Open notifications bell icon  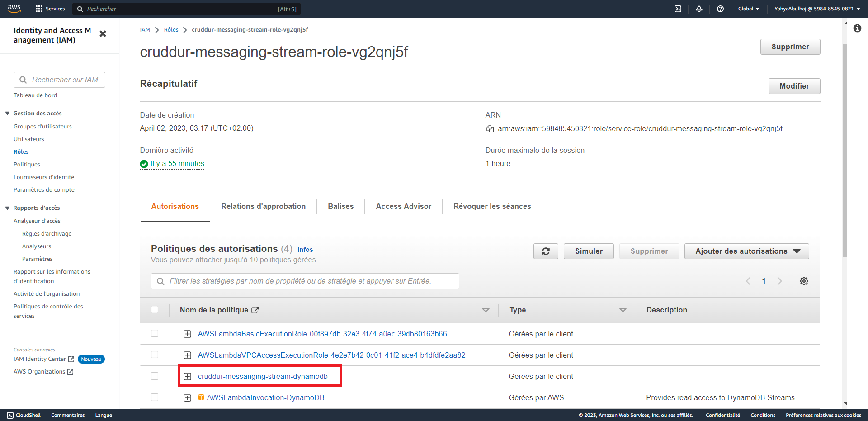click(699, 9)
